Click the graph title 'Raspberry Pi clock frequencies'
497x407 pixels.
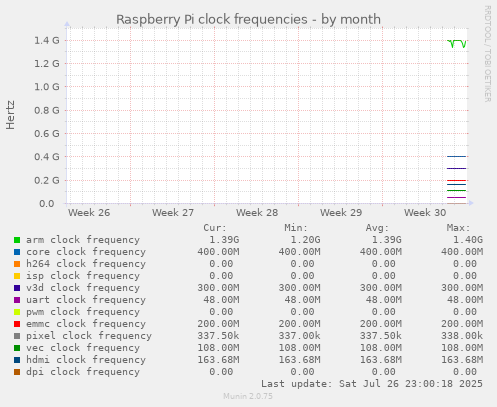(x=212, y=19)
